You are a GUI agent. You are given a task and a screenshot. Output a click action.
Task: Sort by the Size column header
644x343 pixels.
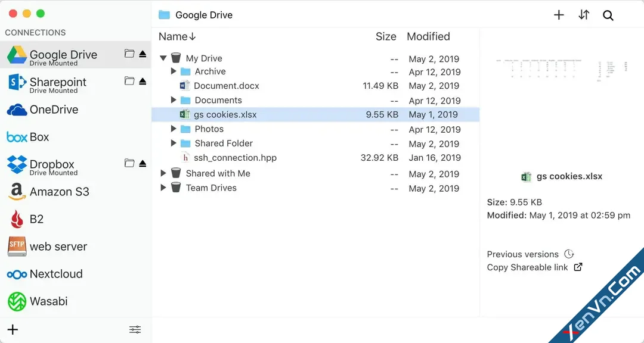click(x=386, y=36)
